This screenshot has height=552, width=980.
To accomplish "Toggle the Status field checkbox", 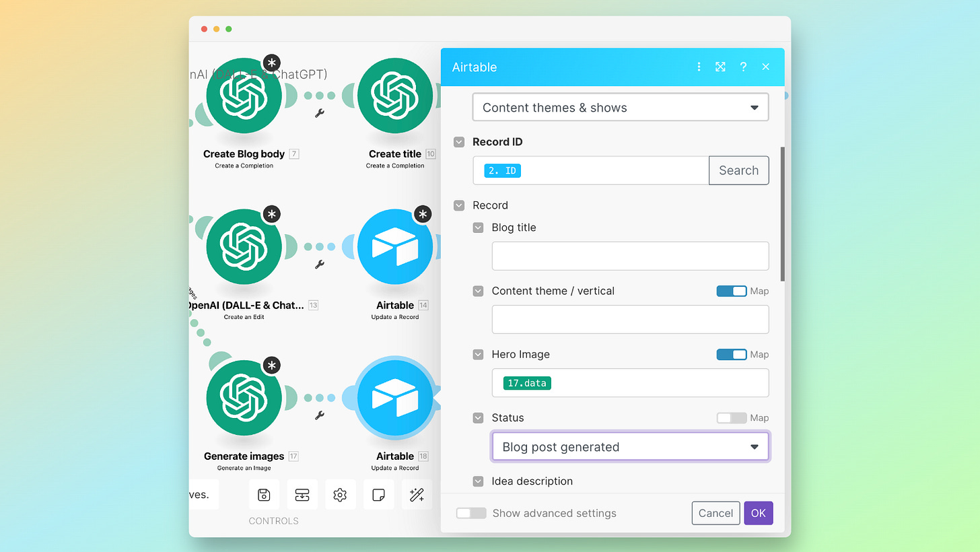I will click(x=478, y=417).
